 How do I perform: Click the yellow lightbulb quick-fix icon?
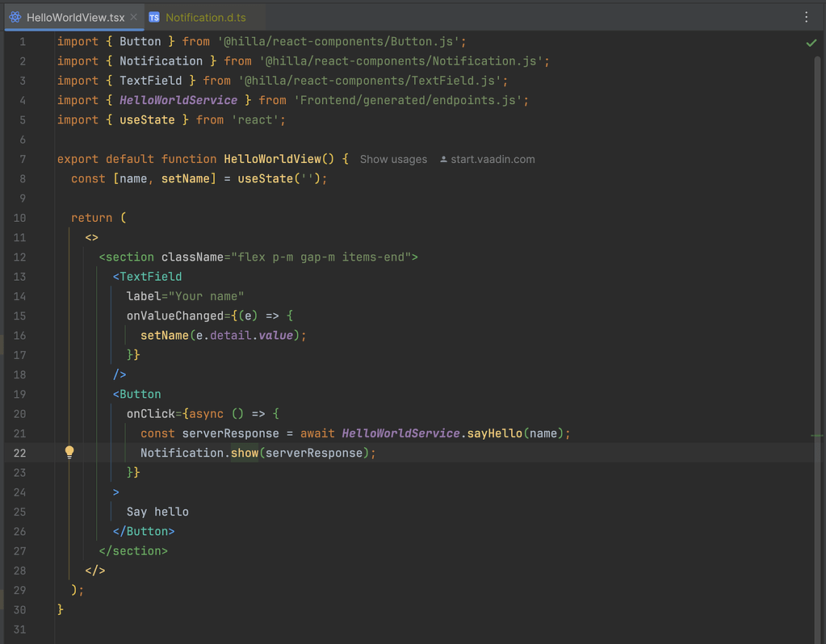[x=69, y=453]
